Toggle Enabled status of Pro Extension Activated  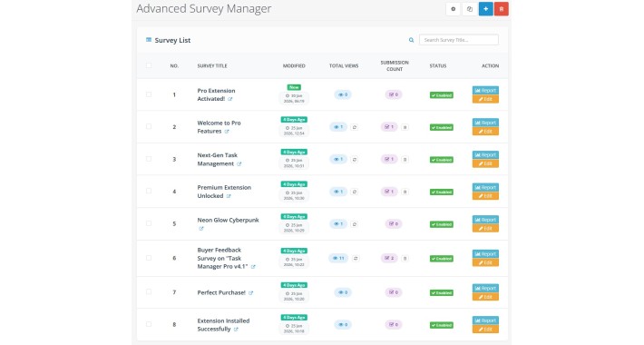(442, 95)
